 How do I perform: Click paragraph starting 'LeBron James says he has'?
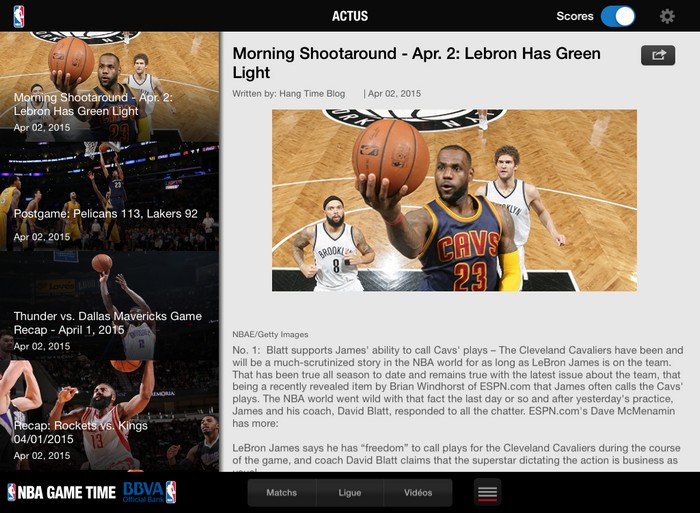(x=456, y=458)
